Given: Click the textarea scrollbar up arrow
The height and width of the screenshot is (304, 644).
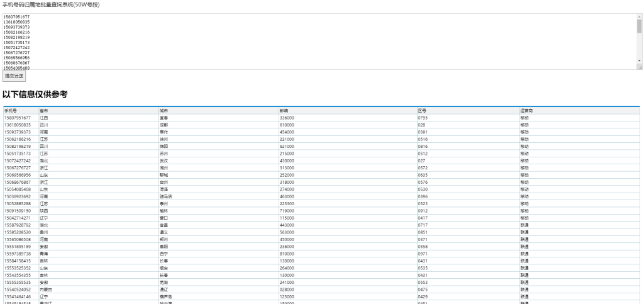Looking at the screenshot, I should coord(639,17).
